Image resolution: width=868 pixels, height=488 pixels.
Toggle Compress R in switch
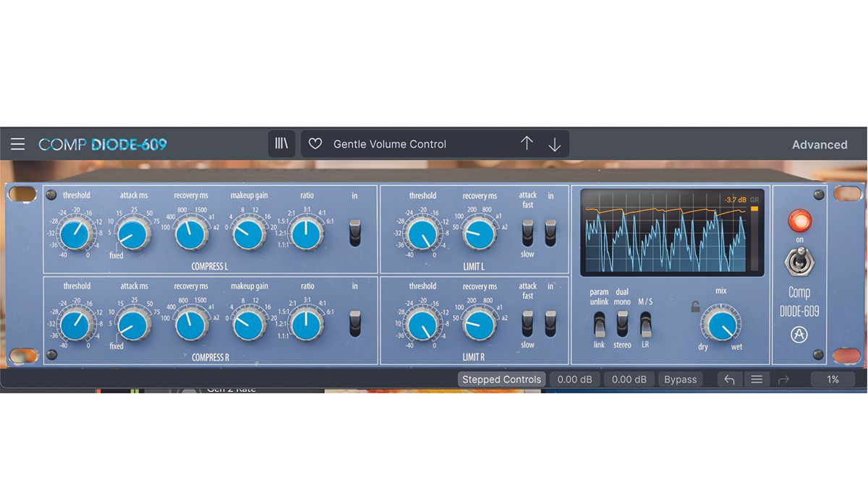[x=354, y=323]
